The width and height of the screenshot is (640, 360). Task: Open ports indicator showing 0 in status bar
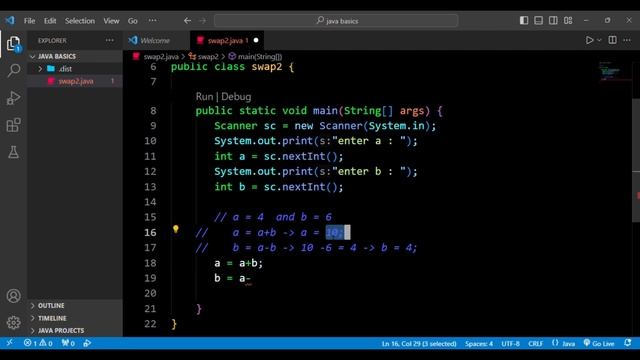click(68, 343)
